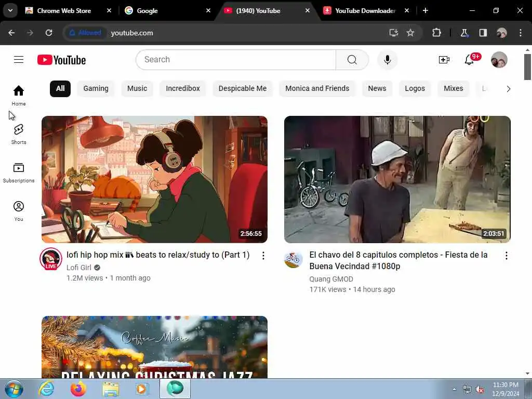This screenshot has width=532, height=399.
Task: Open the lofi girl video thumbnail
Action: pyautogui.click(x=154, y=179)
